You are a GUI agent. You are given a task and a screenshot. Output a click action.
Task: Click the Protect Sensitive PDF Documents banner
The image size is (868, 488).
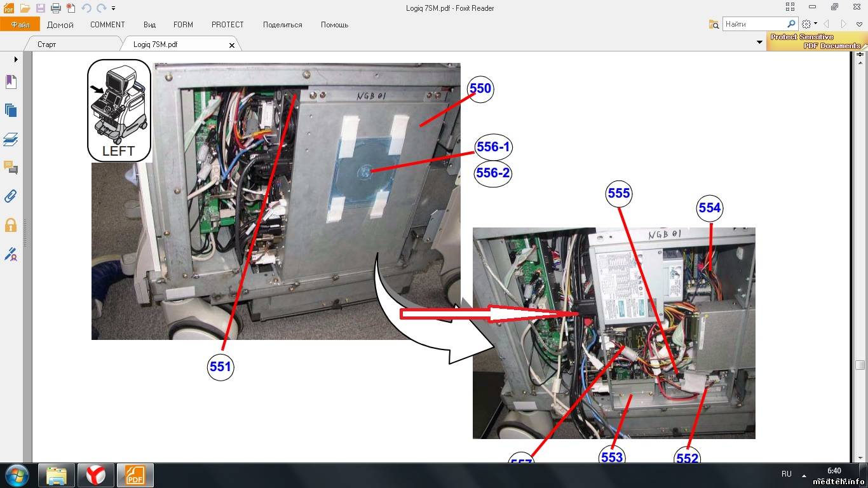[x=815, y=41]
